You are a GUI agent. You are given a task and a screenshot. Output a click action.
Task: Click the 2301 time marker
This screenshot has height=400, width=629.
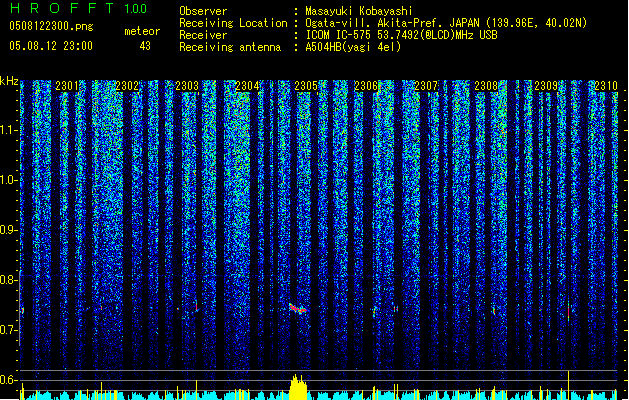[67, 86]
